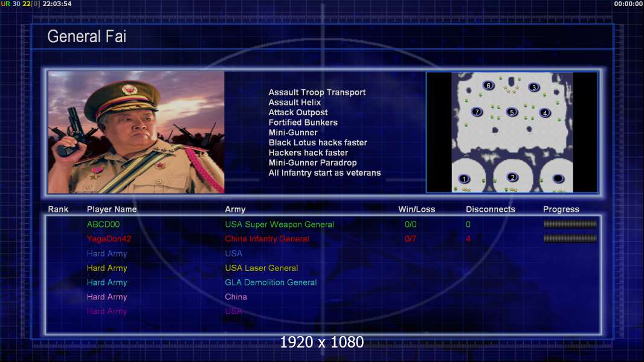Click the "GLA Demolition General" army entry
The height and width of the screenshot is (362, 644).
271,282
